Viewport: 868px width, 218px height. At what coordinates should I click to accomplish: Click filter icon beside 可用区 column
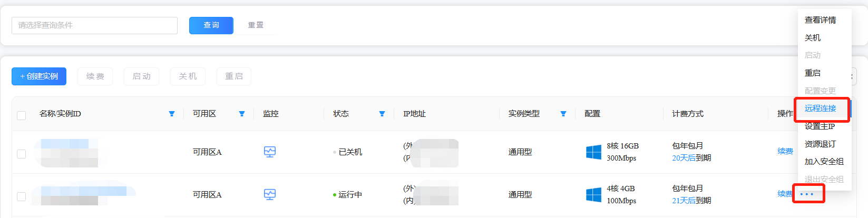242,114
